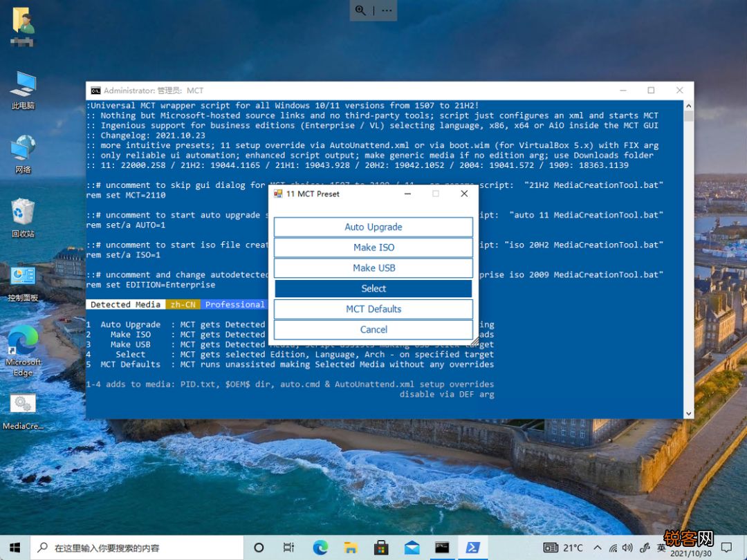Image resolution: width=747 pixels, height=560 pixels.
Task: Show hidden tray icons chevron
Action: click(598, 548)
